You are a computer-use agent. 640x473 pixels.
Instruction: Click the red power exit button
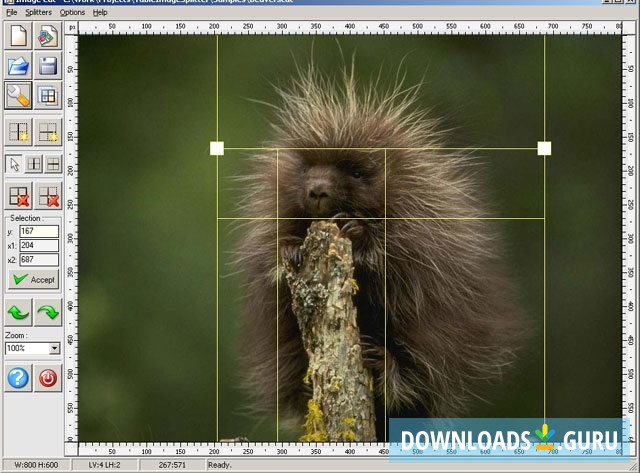click(x=47, y=378)
